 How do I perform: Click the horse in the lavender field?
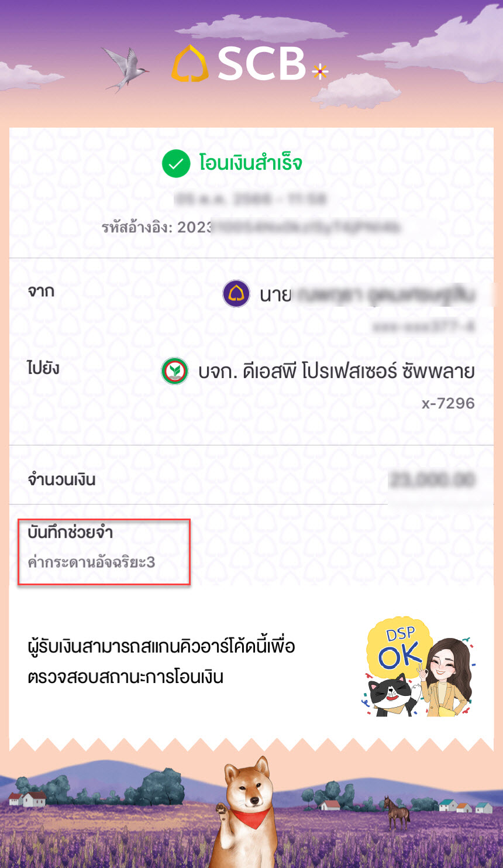point(397,811)
